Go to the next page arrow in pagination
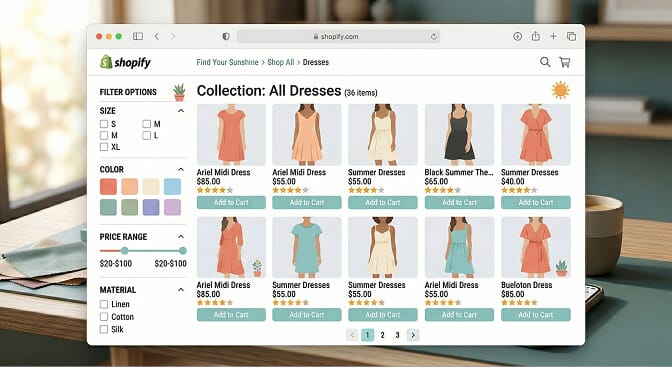This screenshot has width=672, height=367. (413, 335)
